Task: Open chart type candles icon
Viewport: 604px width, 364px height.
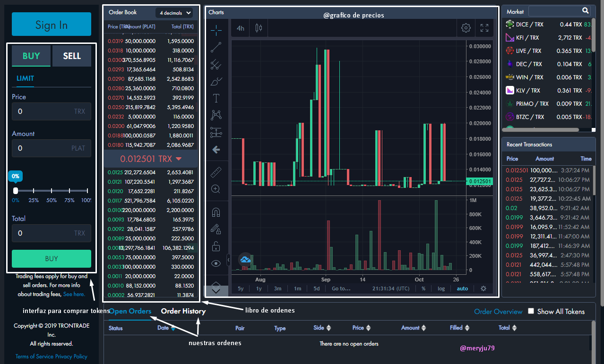Action: point(259,28)
